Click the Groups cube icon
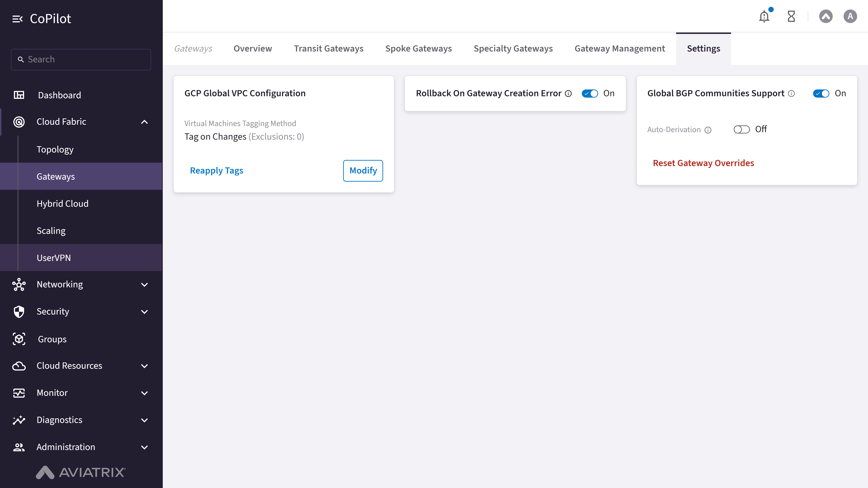Viewport: 868px width, 488px height. [19, 339]
